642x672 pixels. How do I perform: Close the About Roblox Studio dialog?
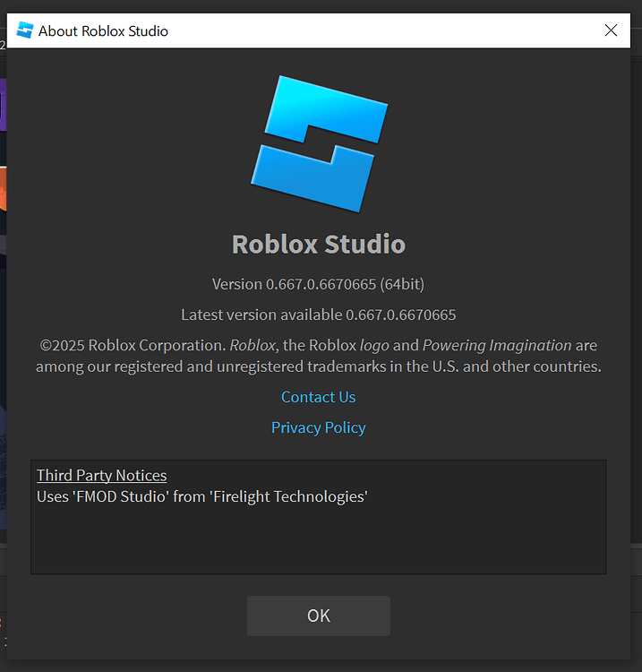[611, 30]
